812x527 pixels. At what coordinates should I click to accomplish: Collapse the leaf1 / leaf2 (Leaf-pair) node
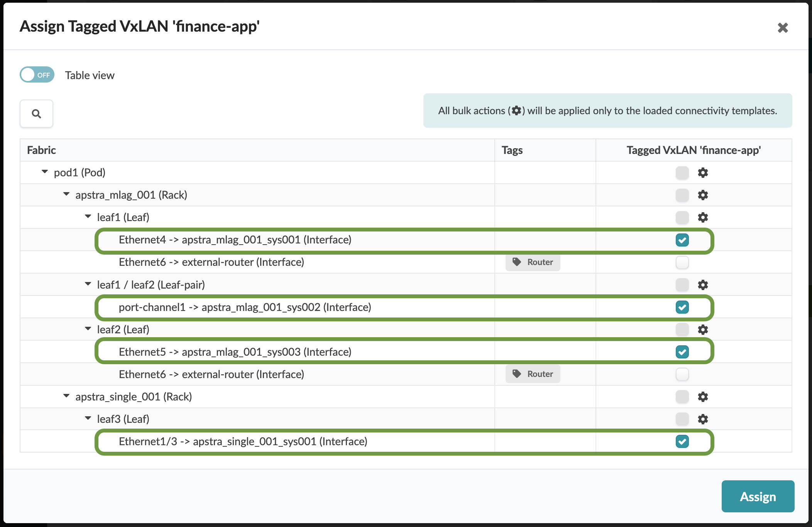88,284
